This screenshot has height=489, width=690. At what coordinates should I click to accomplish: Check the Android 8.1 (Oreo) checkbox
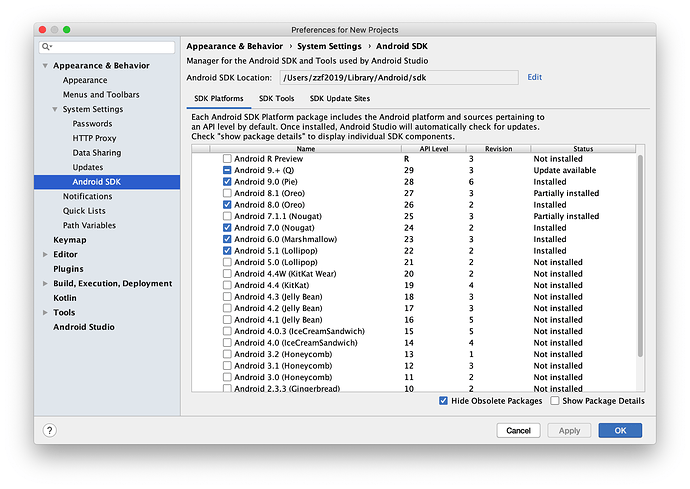tap(227, 194)
